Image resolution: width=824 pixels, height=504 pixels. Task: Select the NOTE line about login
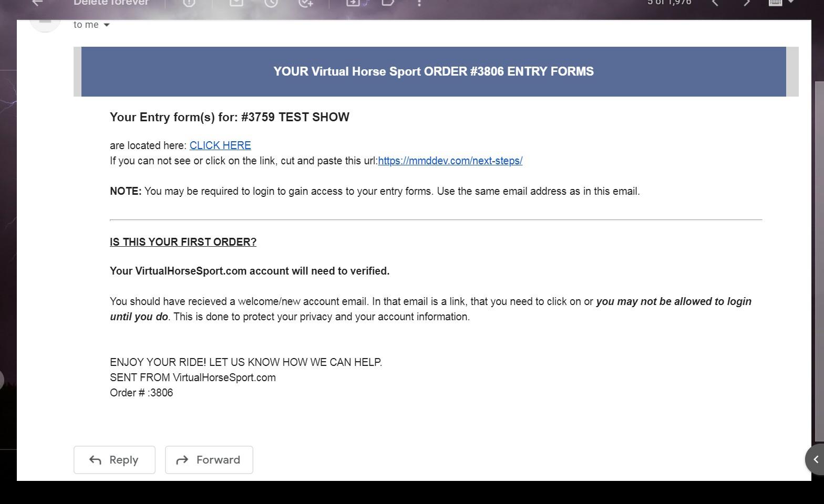375,191
